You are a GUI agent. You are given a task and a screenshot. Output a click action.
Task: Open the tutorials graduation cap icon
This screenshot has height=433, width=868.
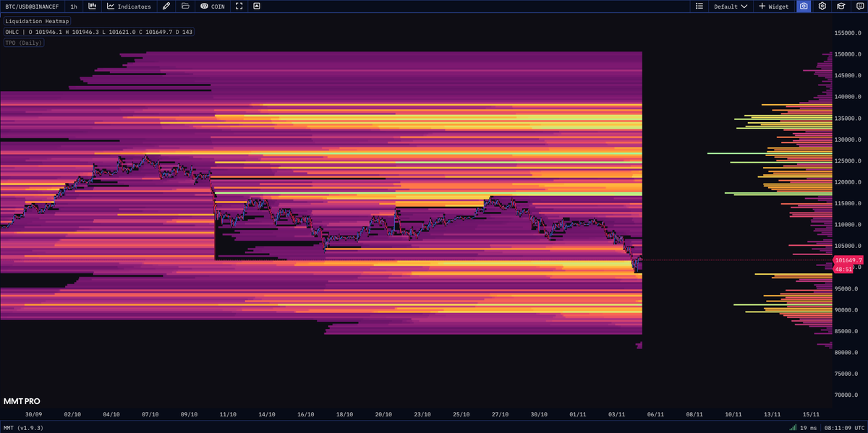(x=841, y=7)
